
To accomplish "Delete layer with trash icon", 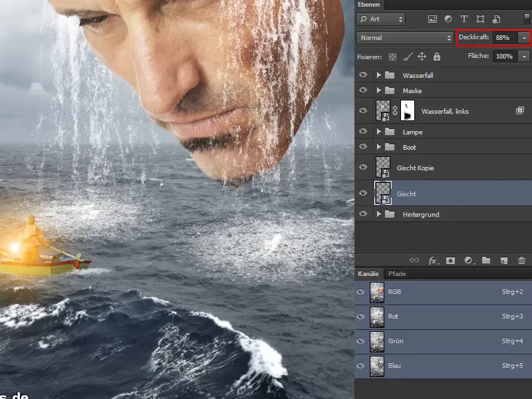I will 521,260.
